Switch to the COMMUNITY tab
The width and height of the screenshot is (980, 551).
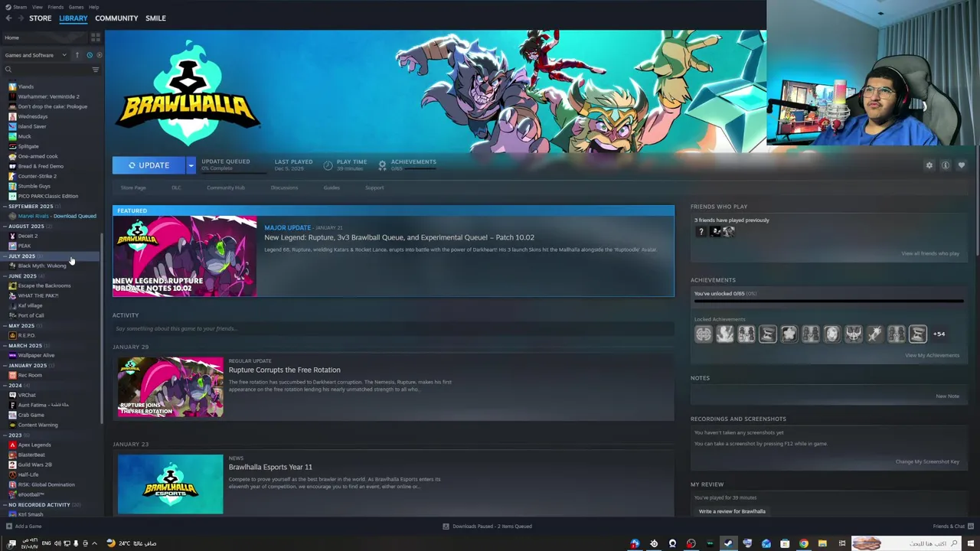click(x=116, y=18)
